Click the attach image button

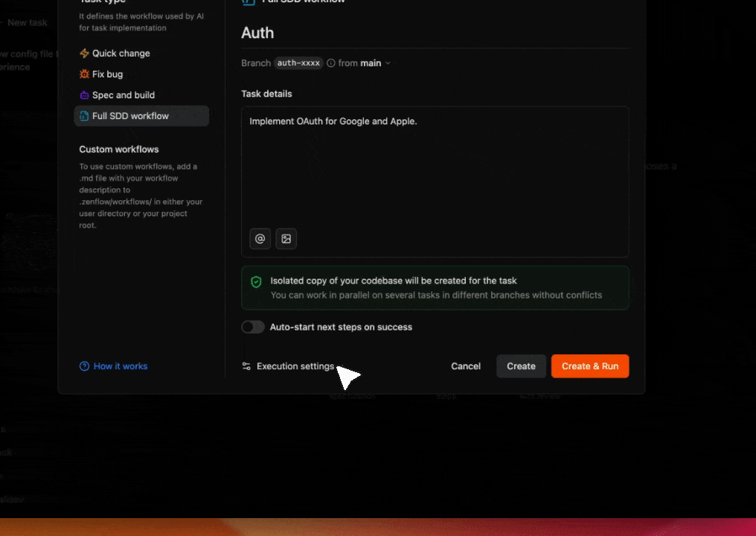pos(286,239)
